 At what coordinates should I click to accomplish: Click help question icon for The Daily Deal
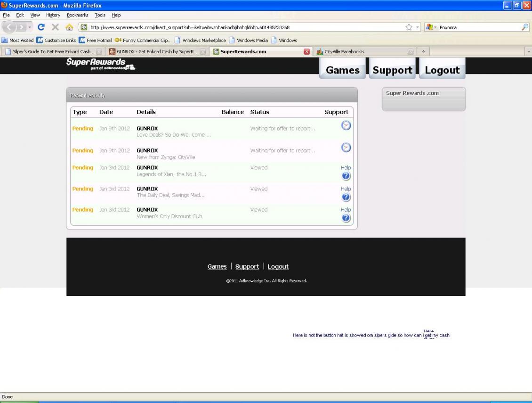click(346, 197)
